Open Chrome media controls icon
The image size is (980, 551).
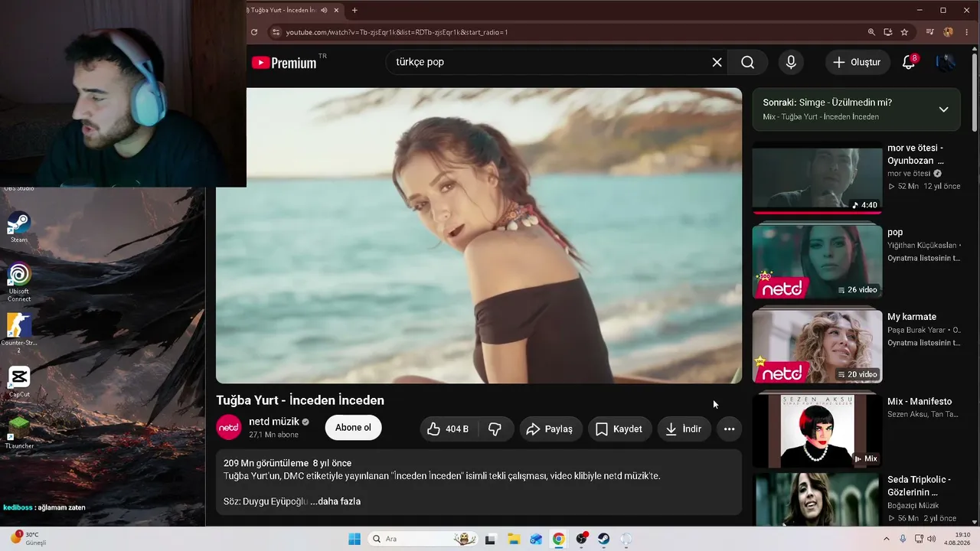[930, 32]
